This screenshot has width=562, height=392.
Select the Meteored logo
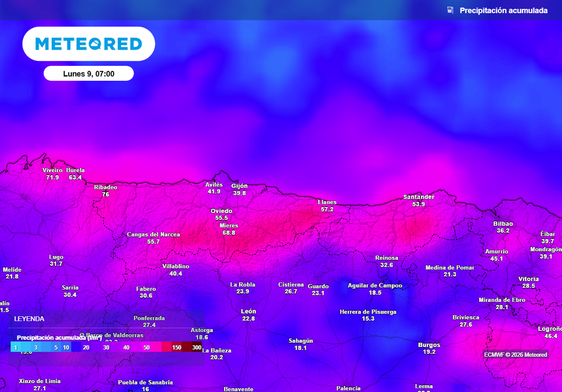[x=88, y=43]
